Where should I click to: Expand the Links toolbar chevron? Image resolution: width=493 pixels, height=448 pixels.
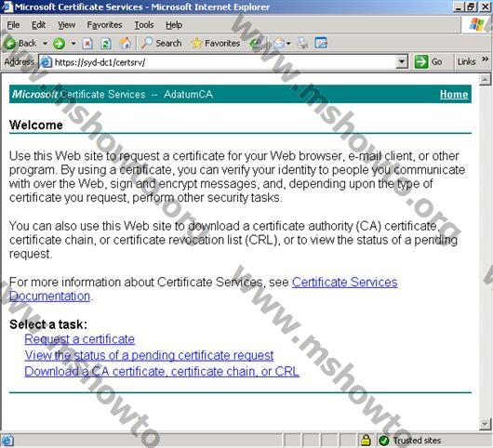click(486, 59)
